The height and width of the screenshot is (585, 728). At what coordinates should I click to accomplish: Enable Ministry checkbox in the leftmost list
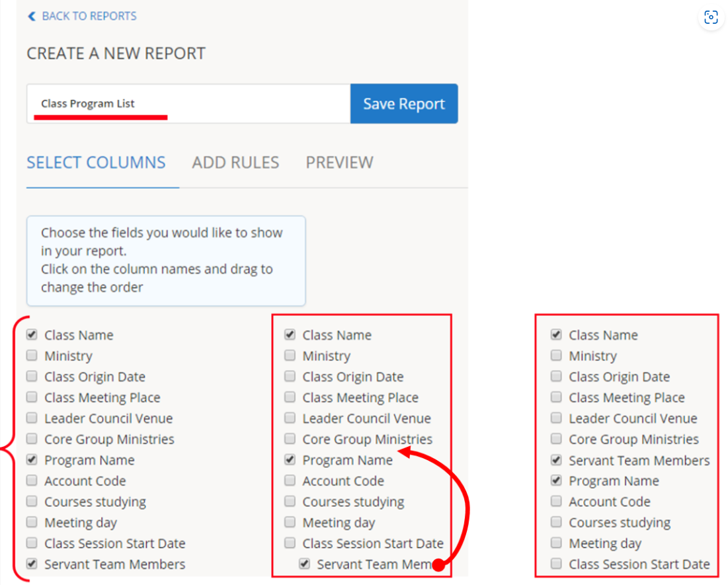[32, 356]
